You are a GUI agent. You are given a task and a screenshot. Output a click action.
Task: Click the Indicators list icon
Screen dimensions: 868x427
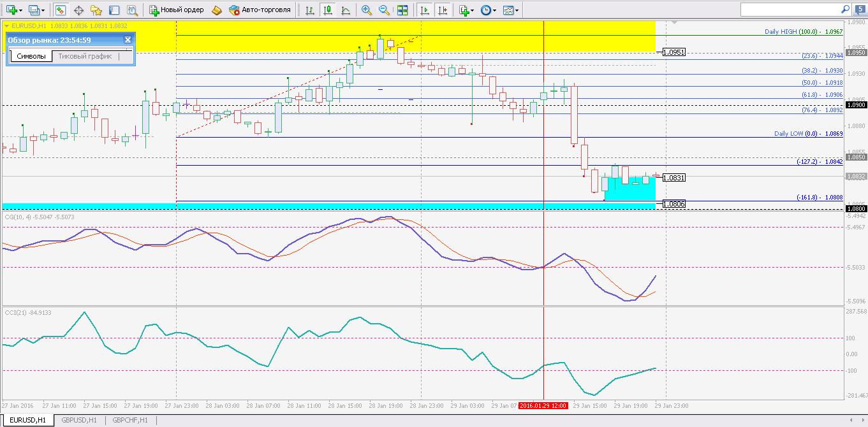464,10
